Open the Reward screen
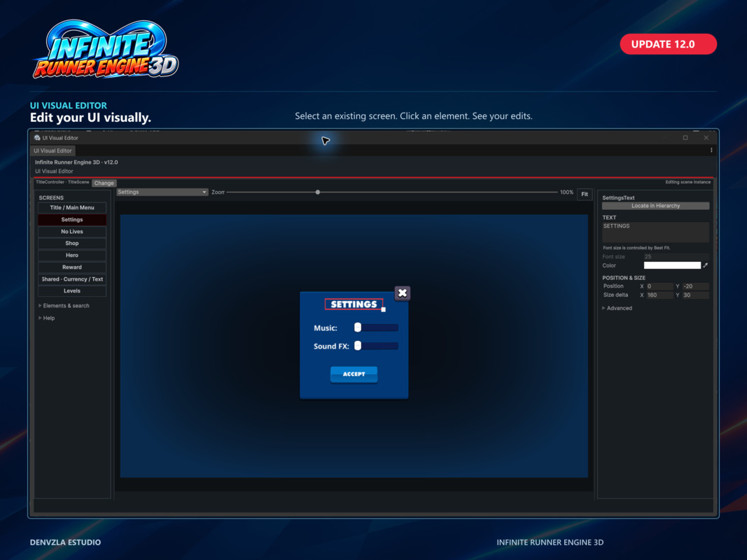The image size is (747, 560). [72, 267]
